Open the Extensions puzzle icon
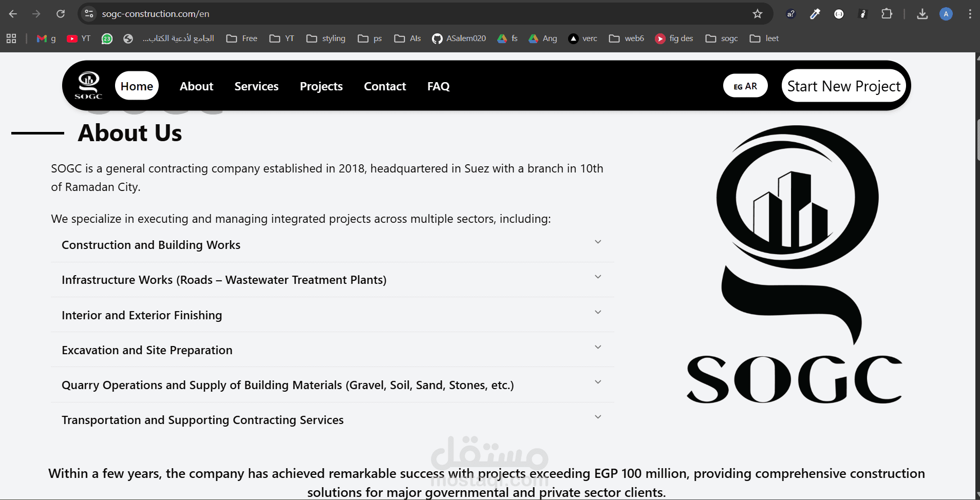This screenshot has width=980, height=500. pos(887,14)
